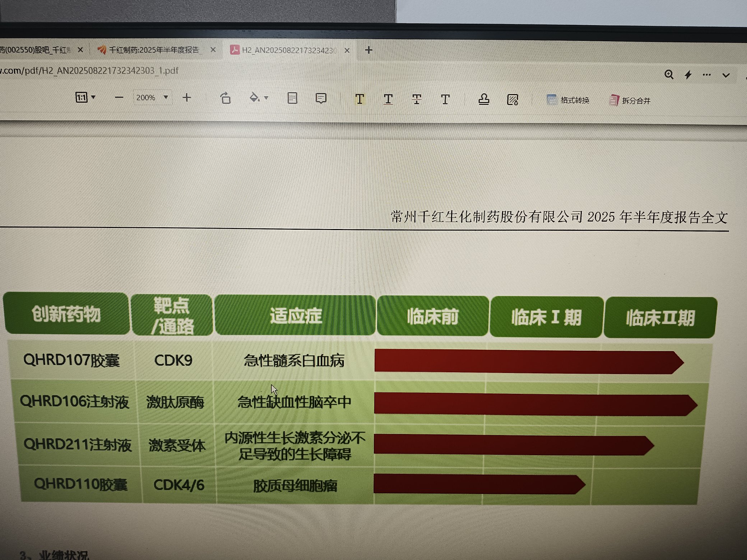Image resolution: width=747 pixels, height=560 pixels.
Task: Open the three-dot more options menu
Action: 706,75
